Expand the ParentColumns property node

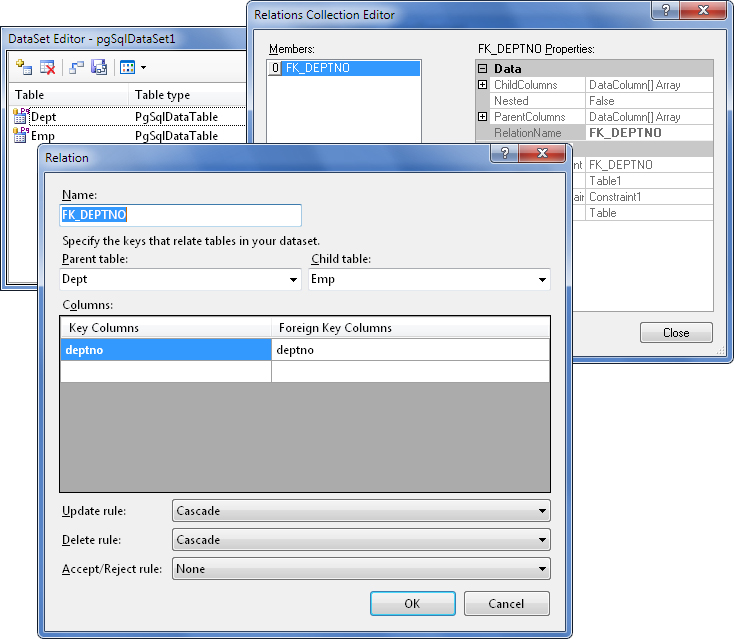coord(483,117)
